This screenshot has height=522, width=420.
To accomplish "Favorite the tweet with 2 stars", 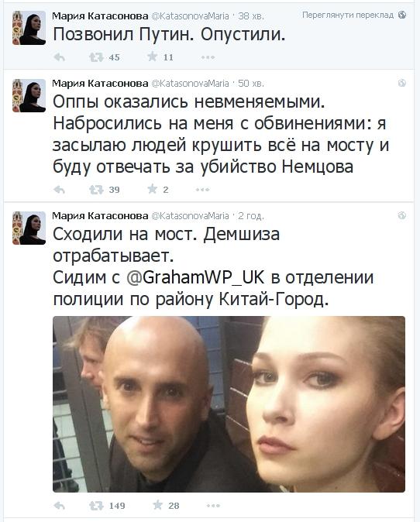I will click(x=152, y=189).
